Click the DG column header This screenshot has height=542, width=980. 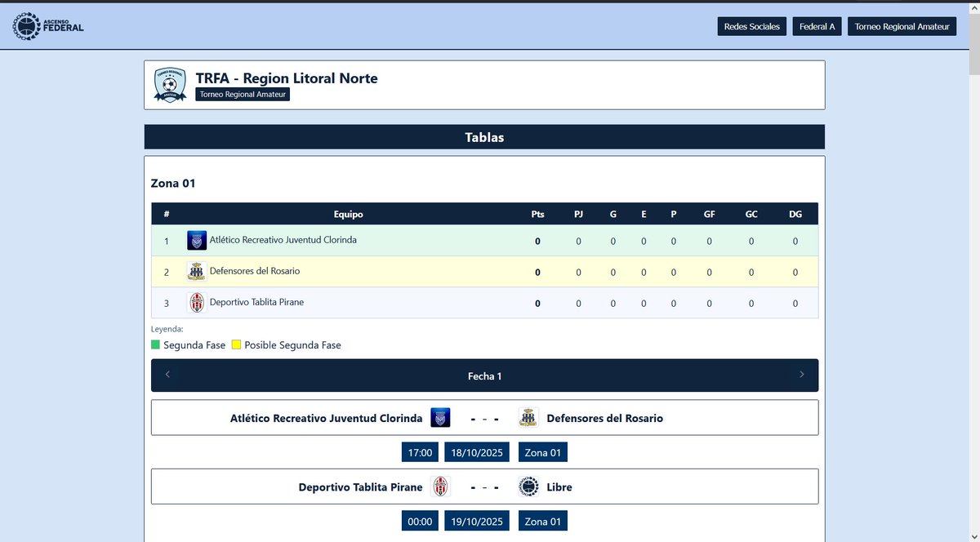tap(795, 215)
